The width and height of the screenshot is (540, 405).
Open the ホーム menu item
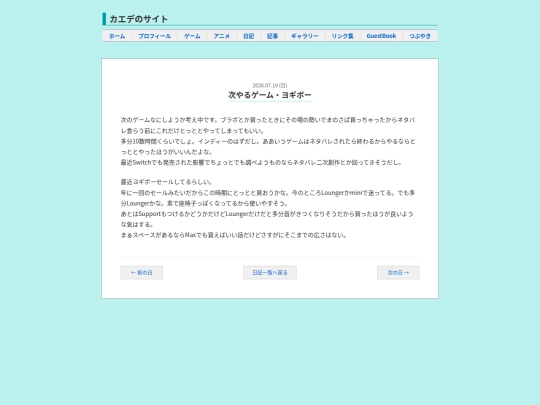click(117, 36)
